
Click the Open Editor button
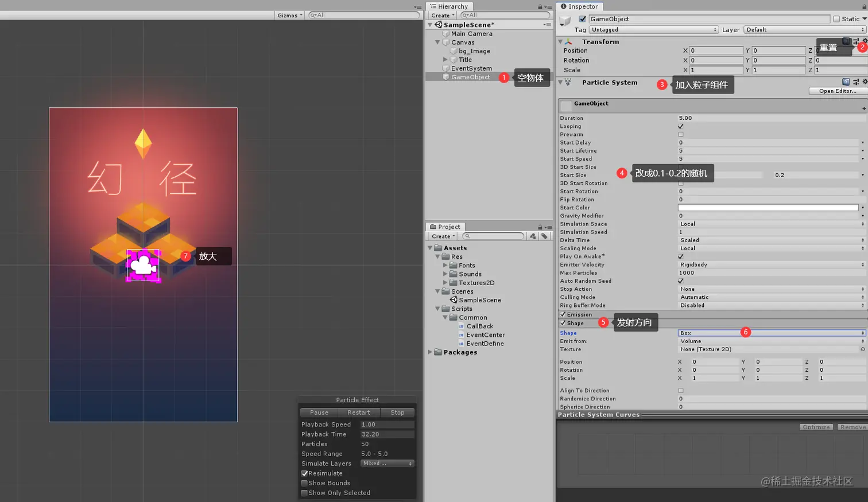coord(838,91)
